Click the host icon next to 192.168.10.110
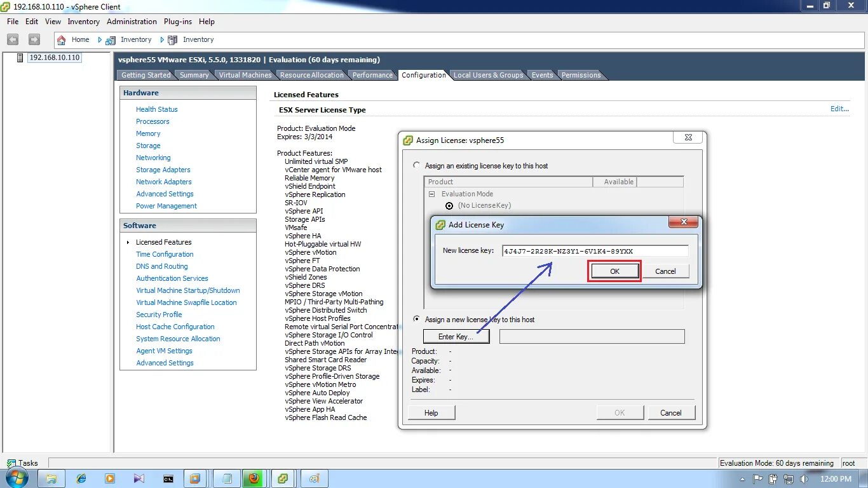This screenshot has height=488, width=868. pos(20,57)
